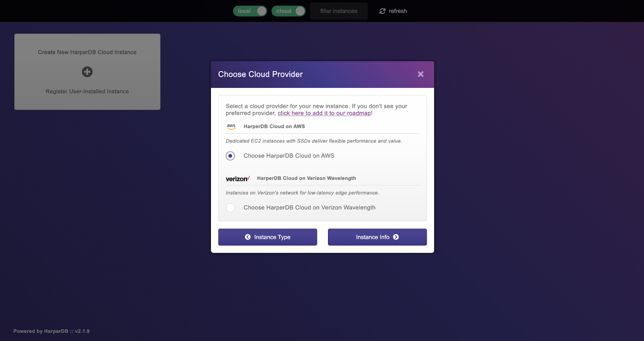The height and width of the screenshot is (341, 644).
Task: Select Verizon Wavelength radio button
Action: tap(230, 208)
